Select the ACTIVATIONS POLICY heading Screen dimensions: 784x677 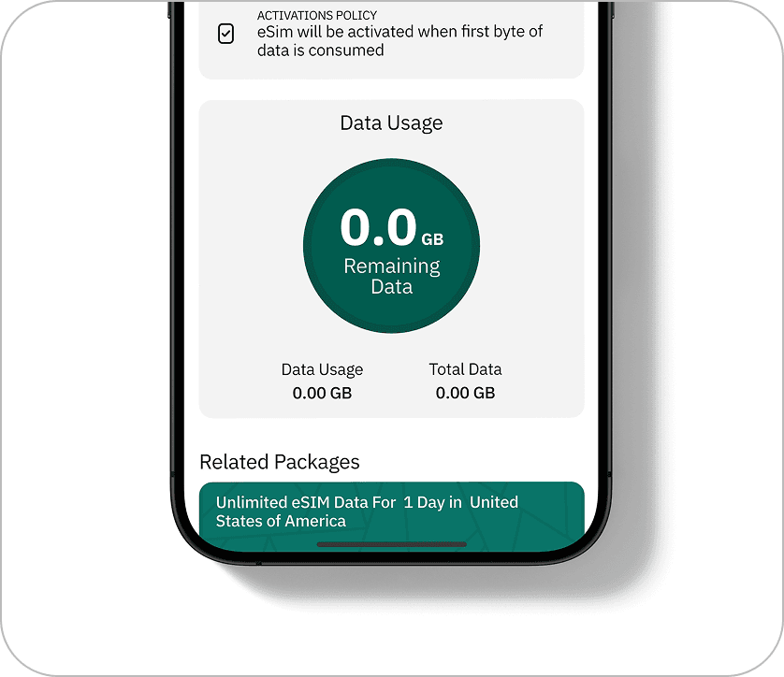(x=317, y=16)
